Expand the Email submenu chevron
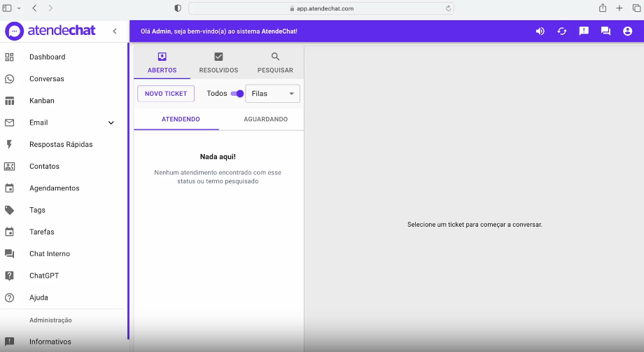644x352 pixels. pyautogui.click(x=111, y=123)
